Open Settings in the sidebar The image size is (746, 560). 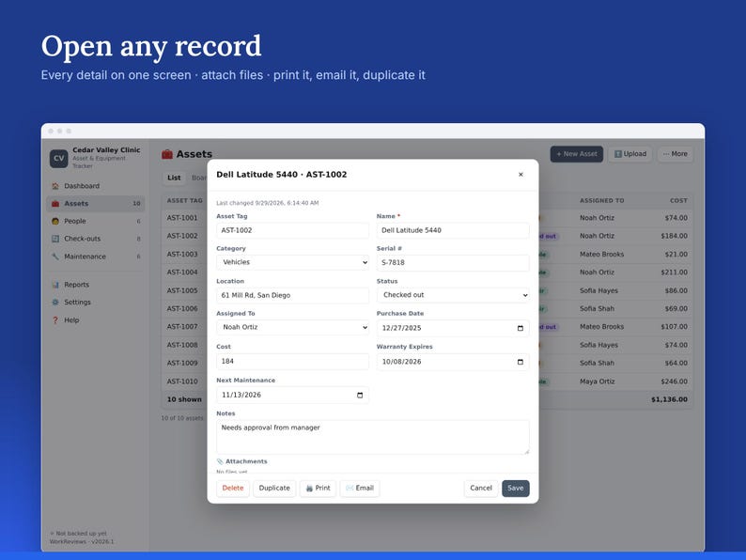point(95,303)
